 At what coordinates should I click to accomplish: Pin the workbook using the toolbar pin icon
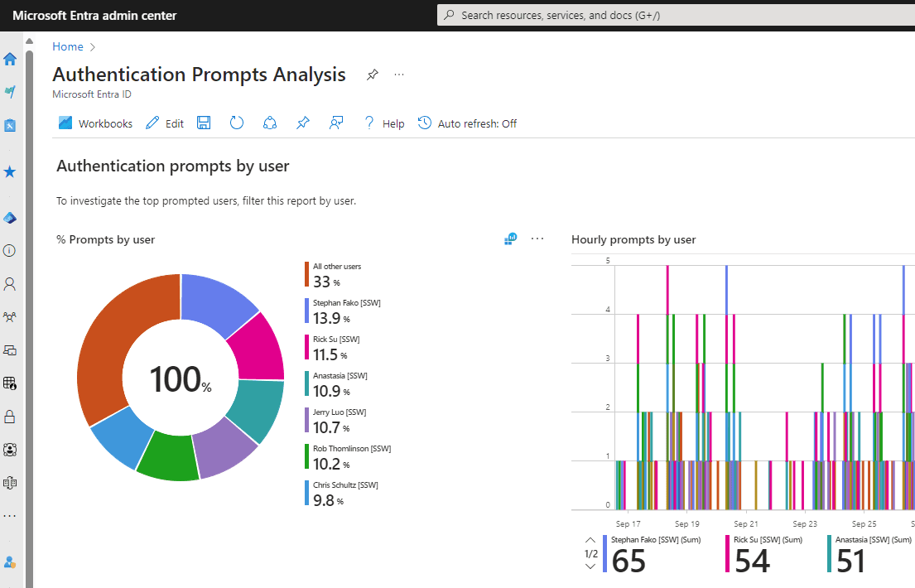pos(302,123)
